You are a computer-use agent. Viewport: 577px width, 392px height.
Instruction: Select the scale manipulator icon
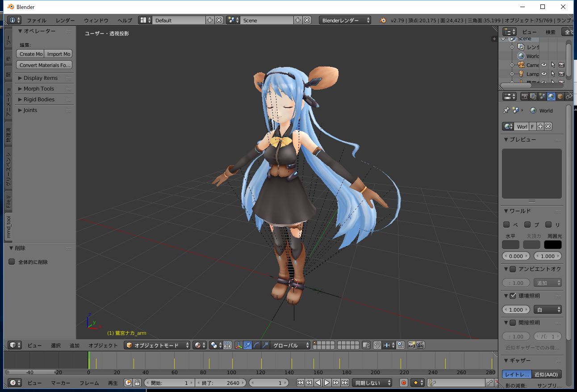pyautogui.click(x=265, y=345)
